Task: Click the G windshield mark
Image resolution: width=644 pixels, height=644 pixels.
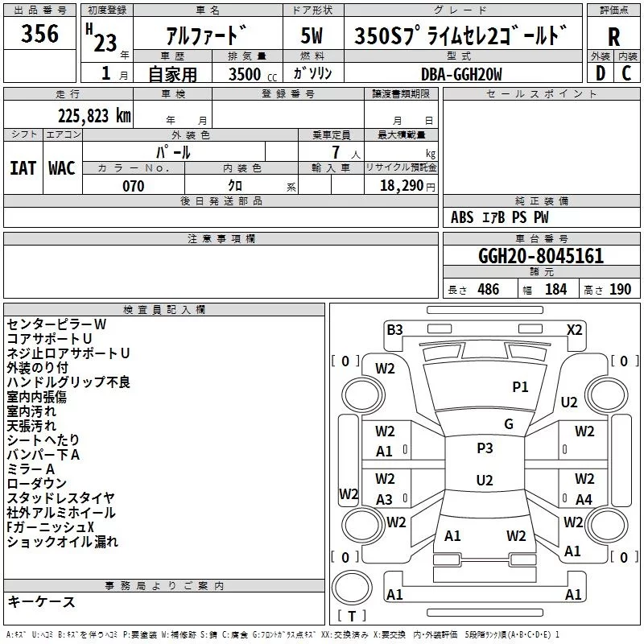Action: (509, 424)
